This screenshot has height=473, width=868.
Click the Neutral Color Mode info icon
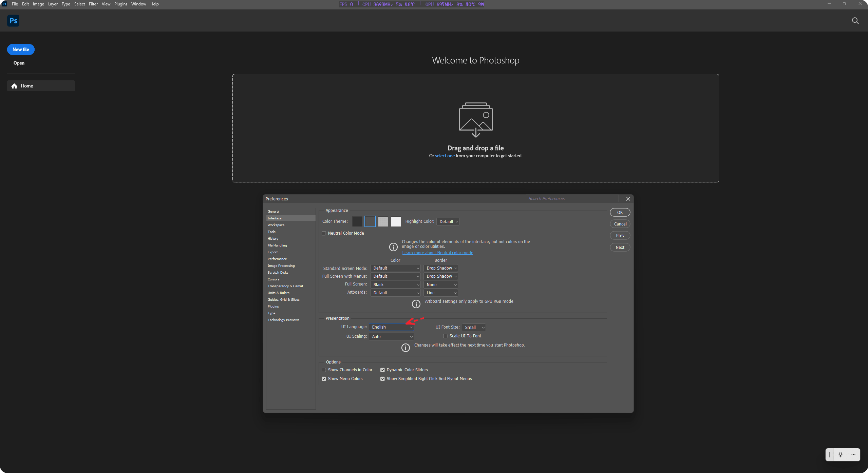(393, 247)
